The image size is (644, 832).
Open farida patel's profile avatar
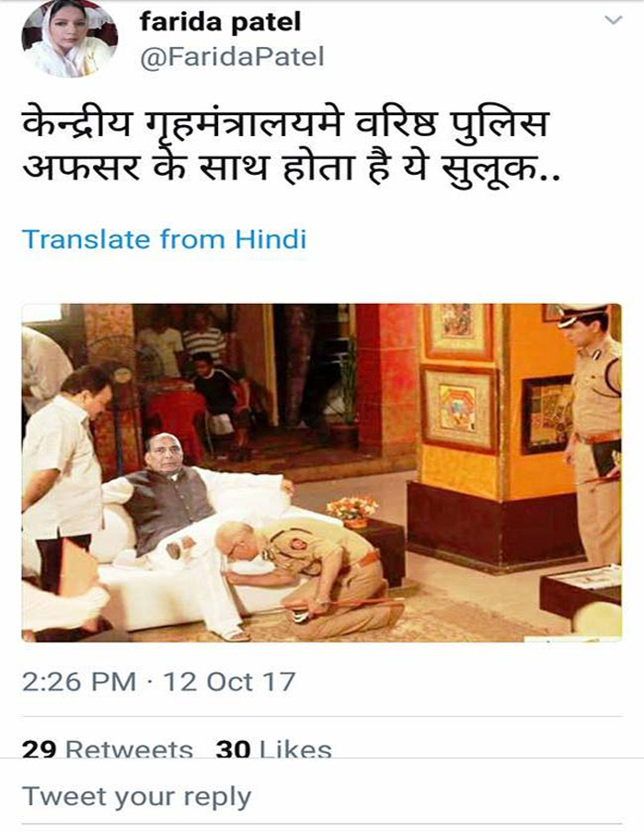[x=70, y=39]
